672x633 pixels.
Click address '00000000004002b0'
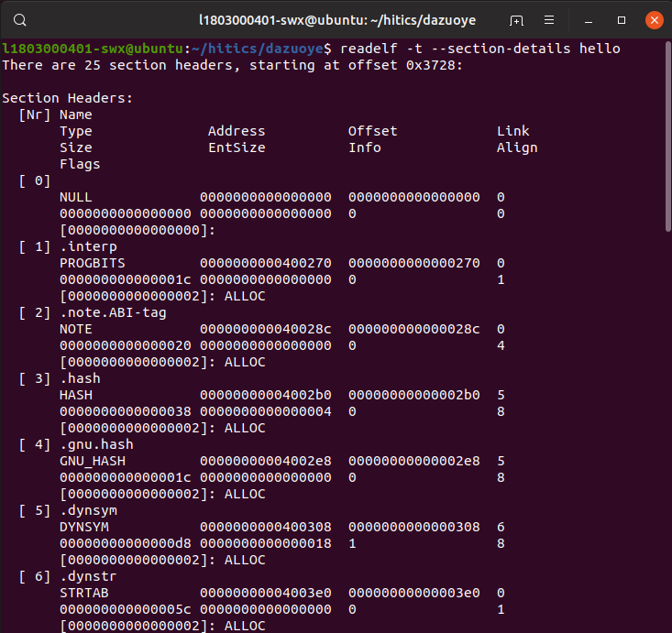(265, 396)
